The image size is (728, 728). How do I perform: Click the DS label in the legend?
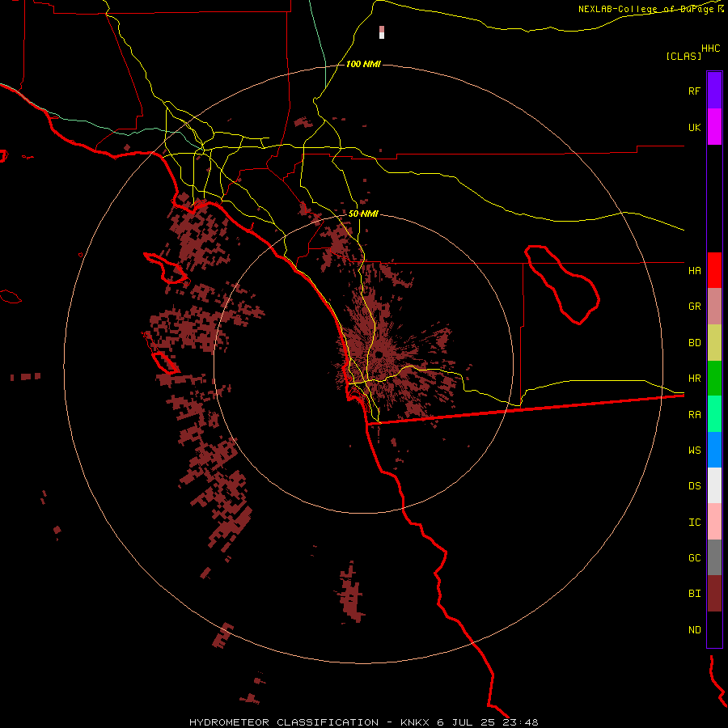(694, 486)
